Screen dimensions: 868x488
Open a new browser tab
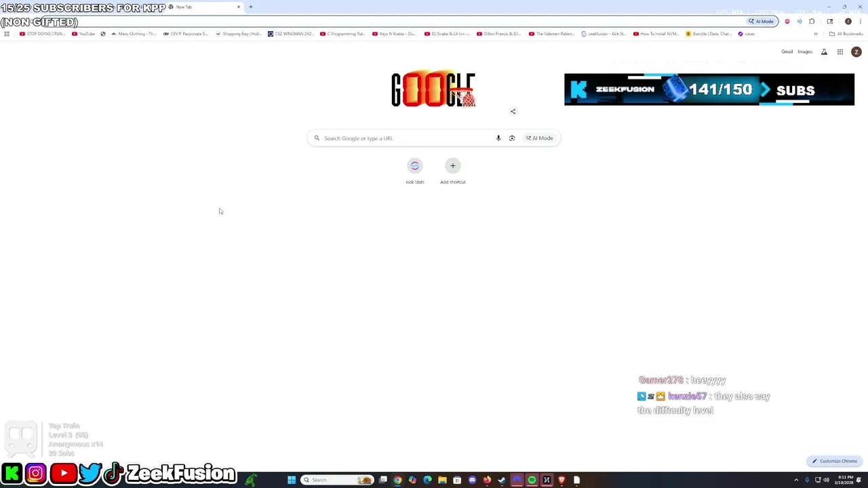tap(251, 7)
